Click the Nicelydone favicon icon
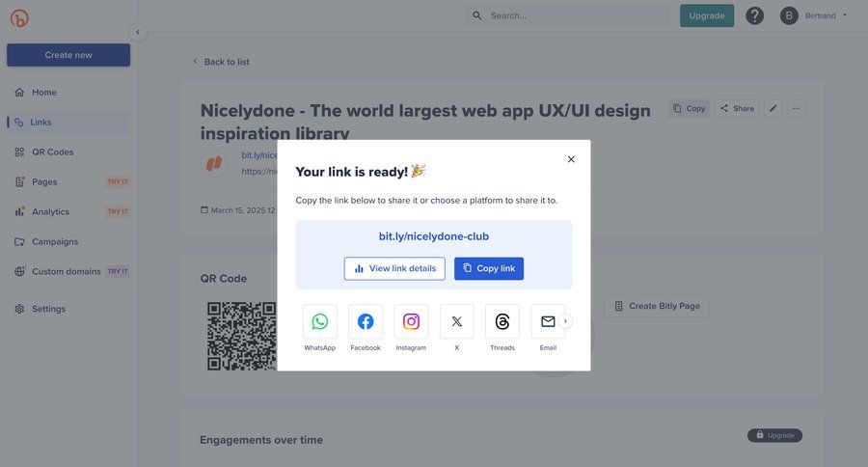The height and width of the screenshot is (467, 868). 214,163
